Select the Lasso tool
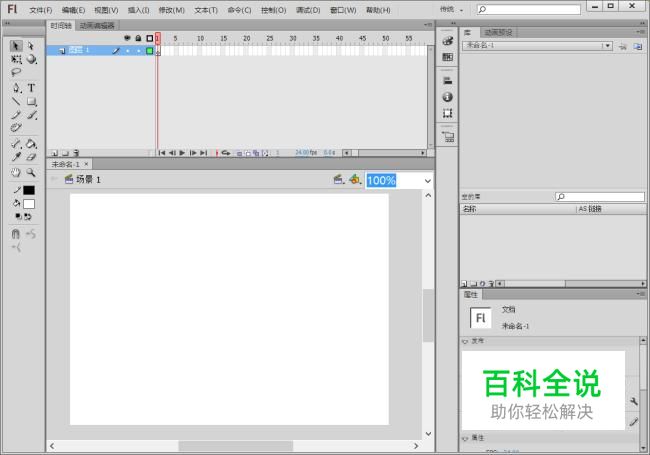This screenshot has width=650, height=455. pos(16,73)
